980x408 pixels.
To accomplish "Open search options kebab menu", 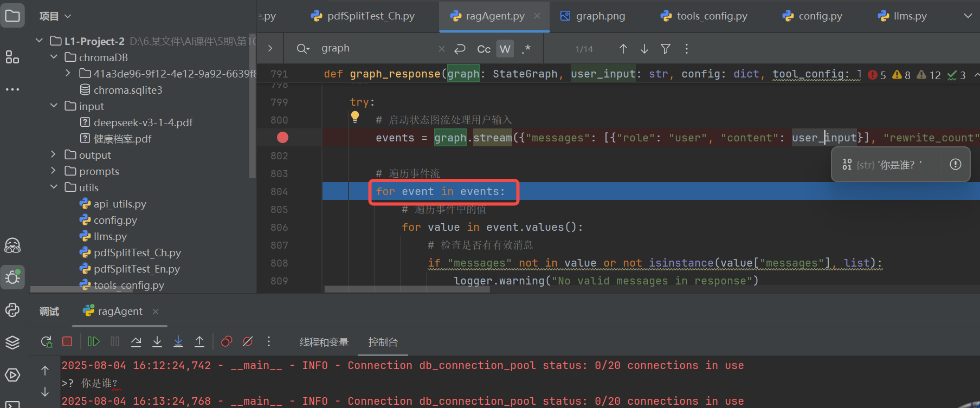I will 687,49.
